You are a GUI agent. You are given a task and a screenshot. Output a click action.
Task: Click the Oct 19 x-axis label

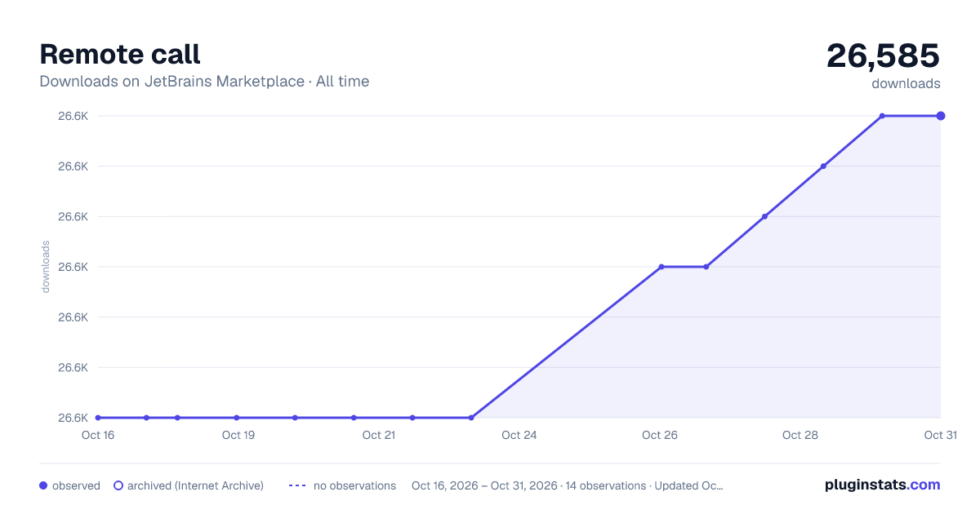[238, 435]
